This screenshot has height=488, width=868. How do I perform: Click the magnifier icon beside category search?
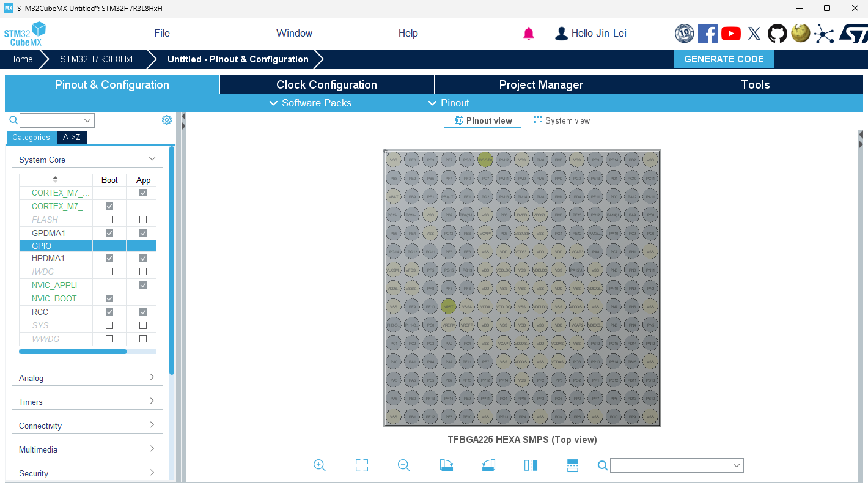tap(13, 120)
